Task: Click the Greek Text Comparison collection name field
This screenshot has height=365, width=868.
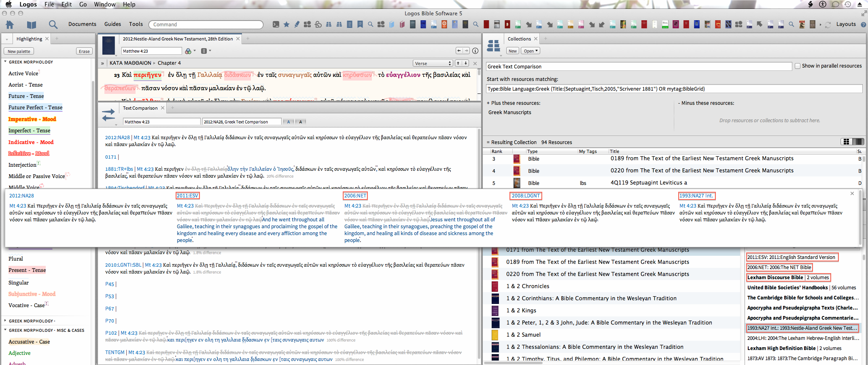Action: click(x=639, y=66)
